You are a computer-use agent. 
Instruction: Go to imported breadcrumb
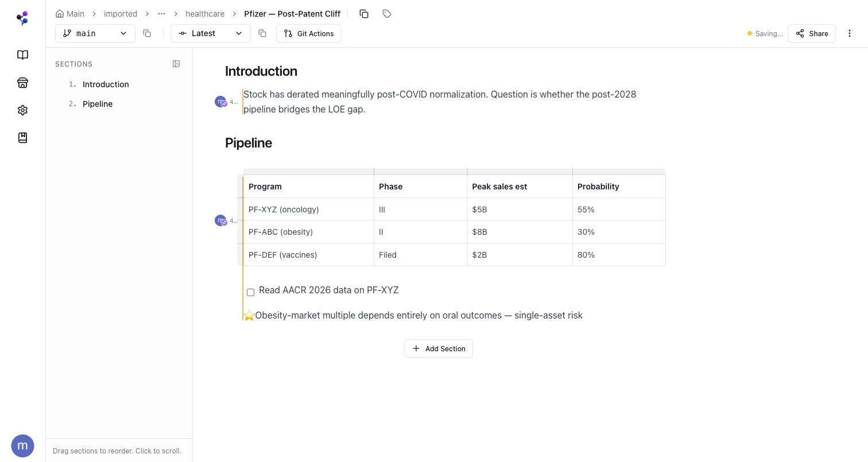(121, 14)
